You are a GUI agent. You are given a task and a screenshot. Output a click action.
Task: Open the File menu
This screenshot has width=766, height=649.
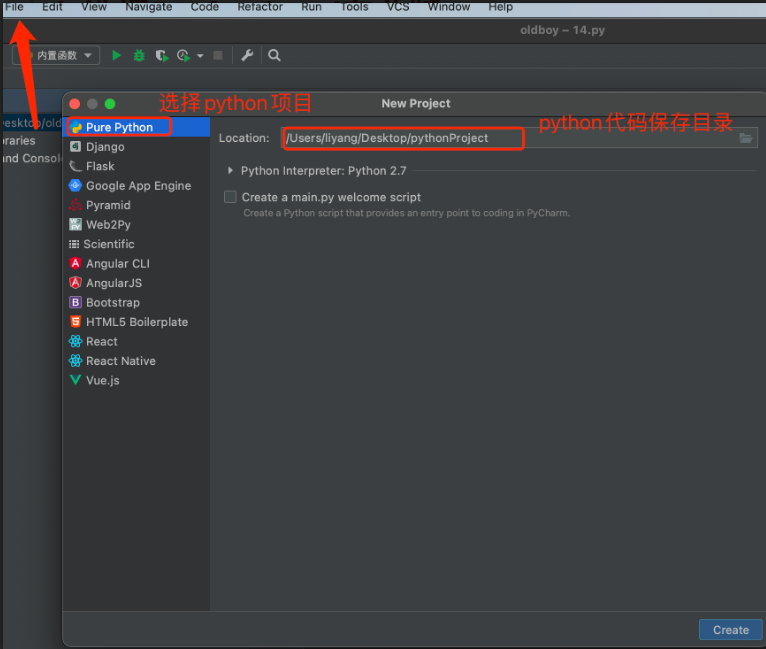(14, 7)
